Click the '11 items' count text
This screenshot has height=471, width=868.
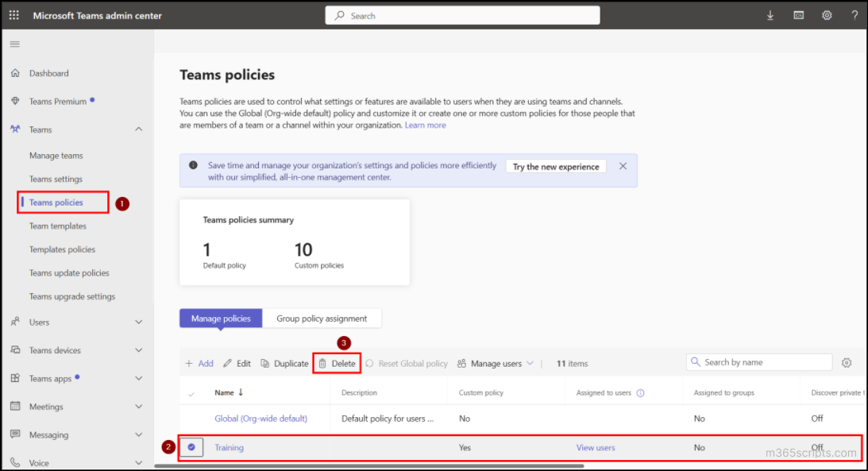point(573,363)
